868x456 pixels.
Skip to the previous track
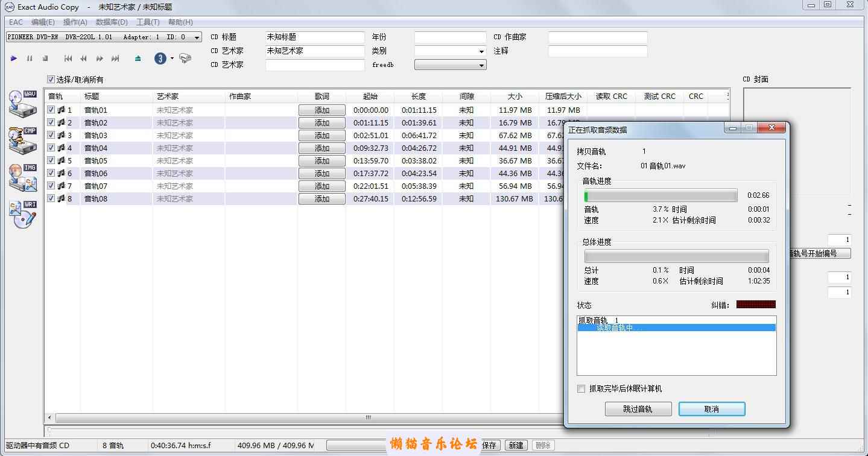(x=68, y=59)
